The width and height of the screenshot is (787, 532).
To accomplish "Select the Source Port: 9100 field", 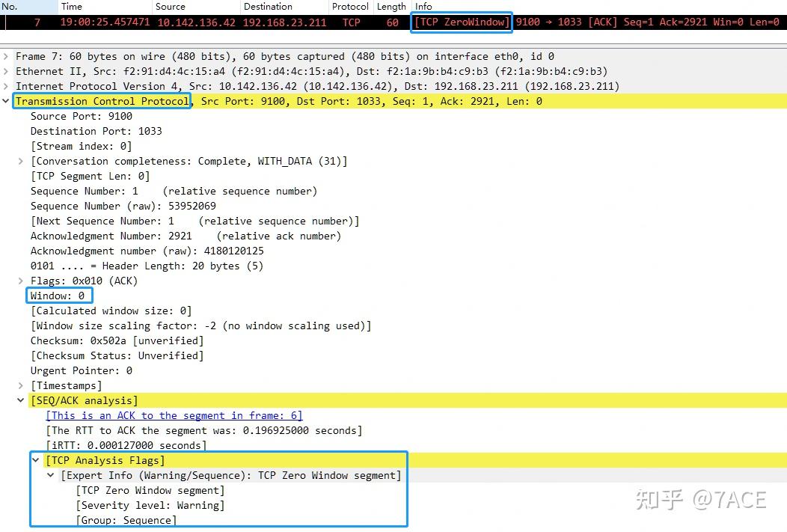I will pos(82,116).
